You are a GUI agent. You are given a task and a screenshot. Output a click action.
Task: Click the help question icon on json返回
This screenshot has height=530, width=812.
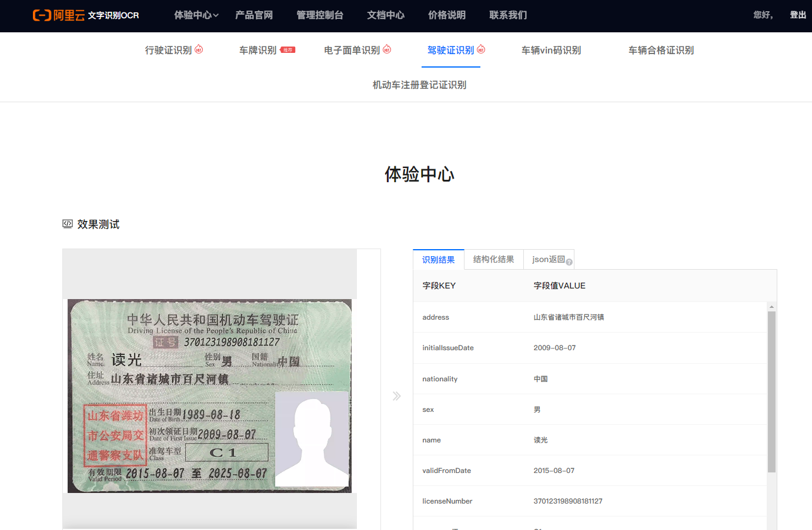569,262
